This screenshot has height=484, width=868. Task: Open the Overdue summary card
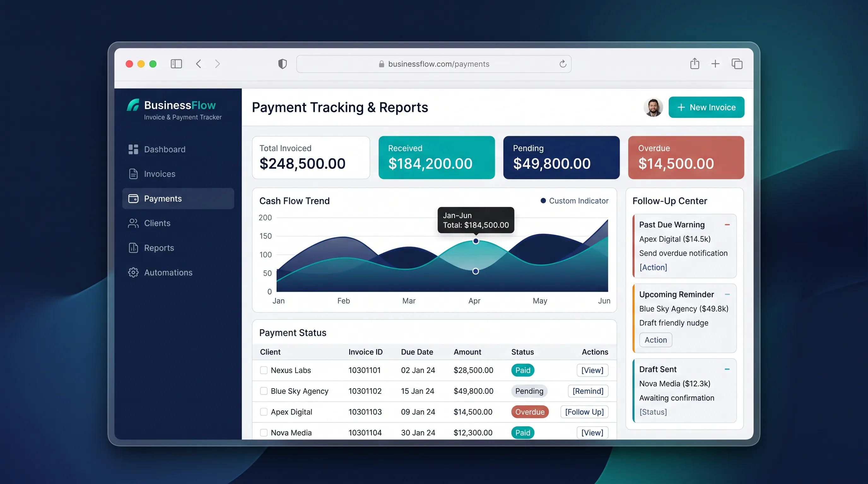686,158
